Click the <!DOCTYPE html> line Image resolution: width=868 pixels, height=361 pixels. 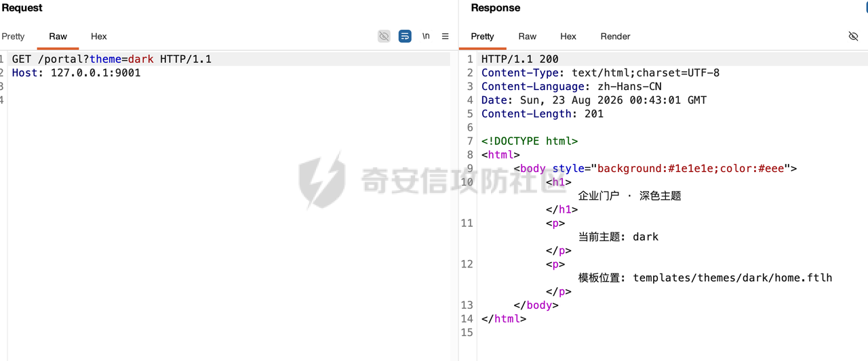(530, 142)
